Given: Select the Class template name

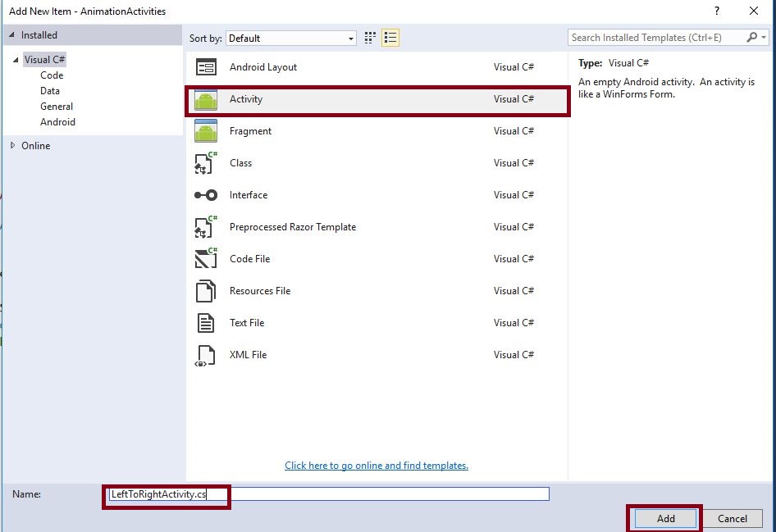Looking at the screenshot, I should tap(240, 163).
